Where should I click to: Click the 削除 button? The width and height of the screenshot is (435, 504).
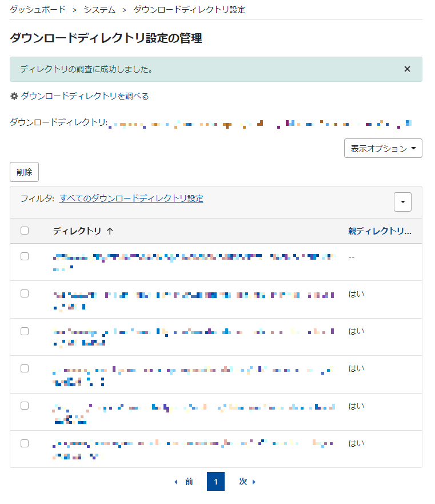pyautogui.click(x=24, y=172)
